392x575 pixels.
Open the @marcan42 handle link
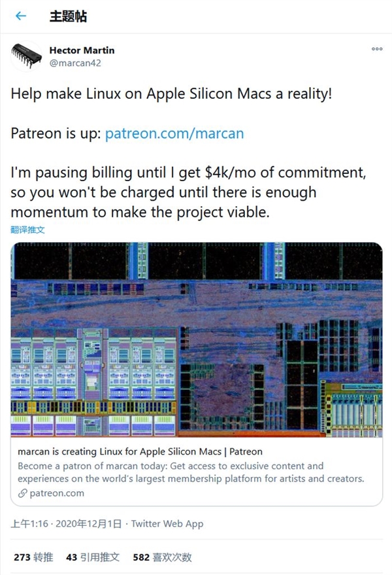(74, 63)
